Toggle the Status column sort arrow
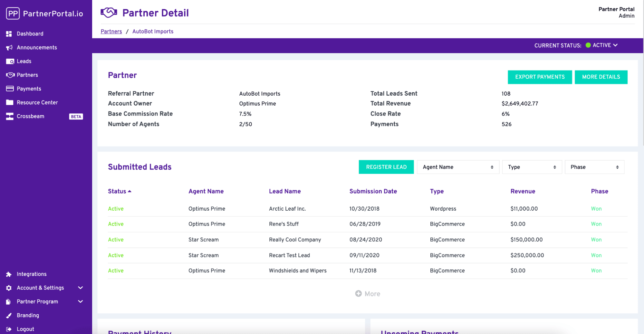 tap(130, 191)
